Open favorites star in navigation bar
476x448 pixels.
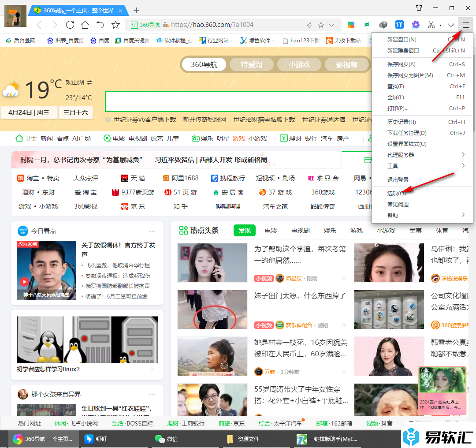pyautogui.click(x=115, y=25)
